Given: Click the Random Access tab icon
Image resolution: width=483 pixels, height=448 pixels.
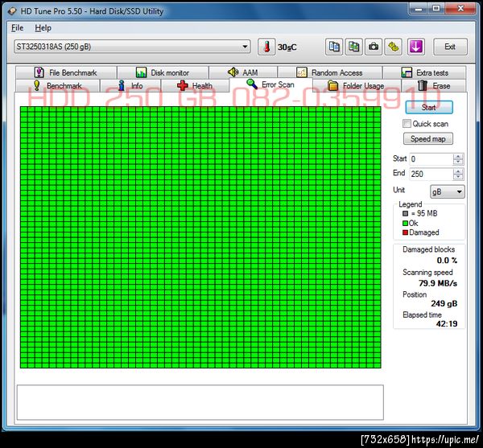Looking at the screenshot, I should point(302,72).
